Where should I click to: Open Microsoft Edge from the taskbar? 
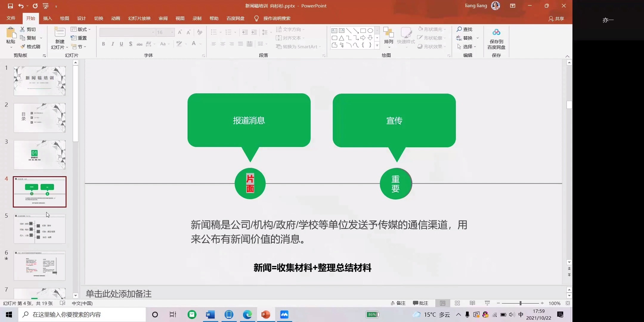click(x=247, y=315)
